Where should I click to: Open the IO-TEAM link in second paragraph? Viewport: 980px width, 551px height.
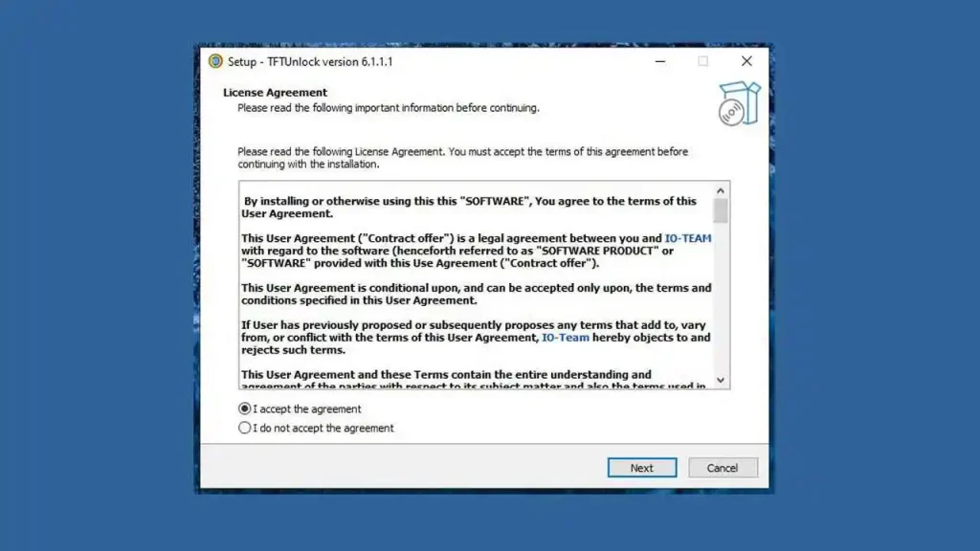click(x=687, y=238)
